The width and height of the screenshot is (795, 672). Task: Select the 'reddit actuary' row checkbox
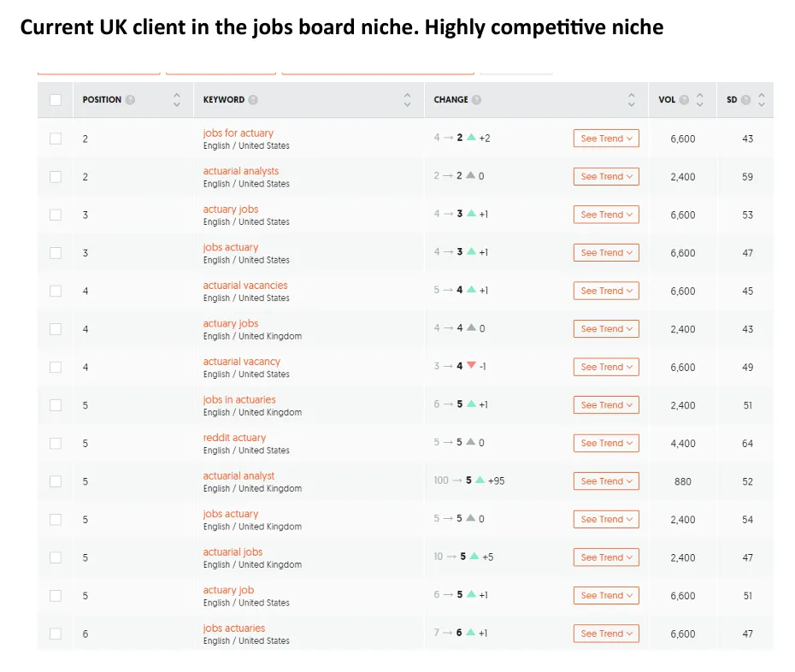[x=56, y=443]
